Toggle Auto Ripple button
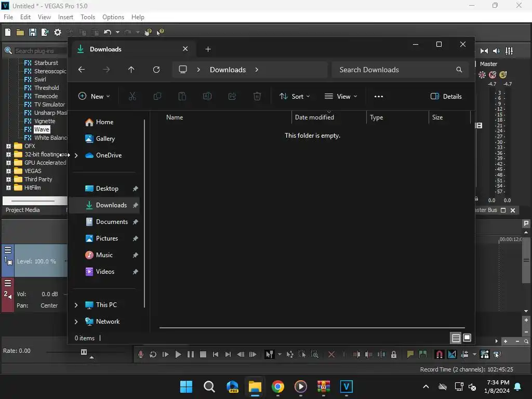Image resolution: width=532 pixels, height=399 pixels. (x=464, y=354)
